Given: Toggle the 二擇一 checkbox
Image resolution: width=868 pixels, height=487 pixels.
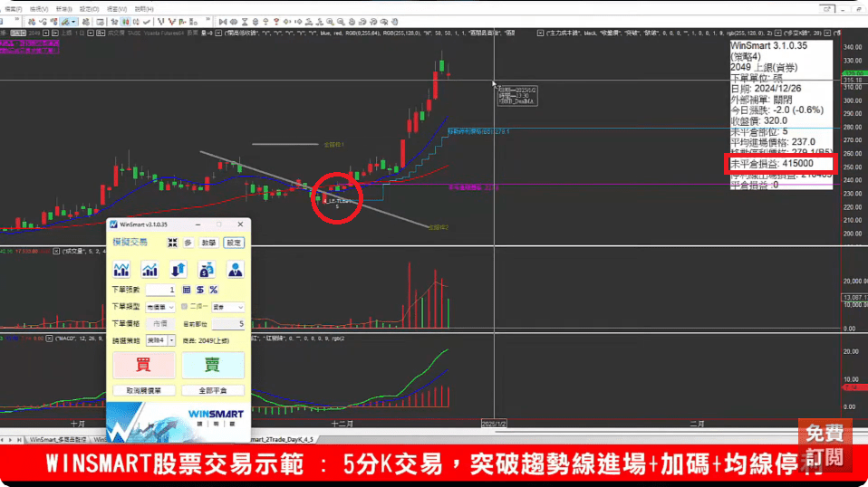Looking at the screenshot, I should 184,306.
